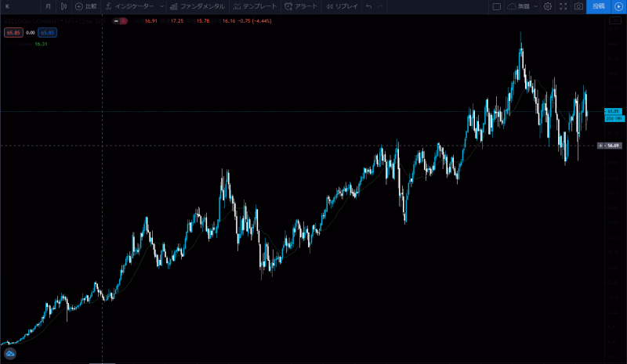Open the layout selection square icon
Image resolution: width=627 pixels, height=364 pixels.
(496, 6)
